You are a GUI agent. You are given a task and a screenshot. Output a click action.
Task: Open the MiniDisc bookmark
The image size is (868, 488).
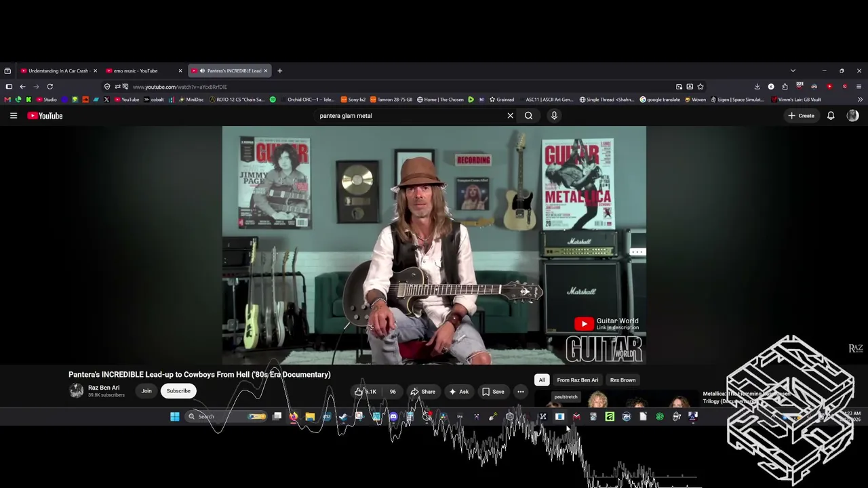(x=191, y=100)
